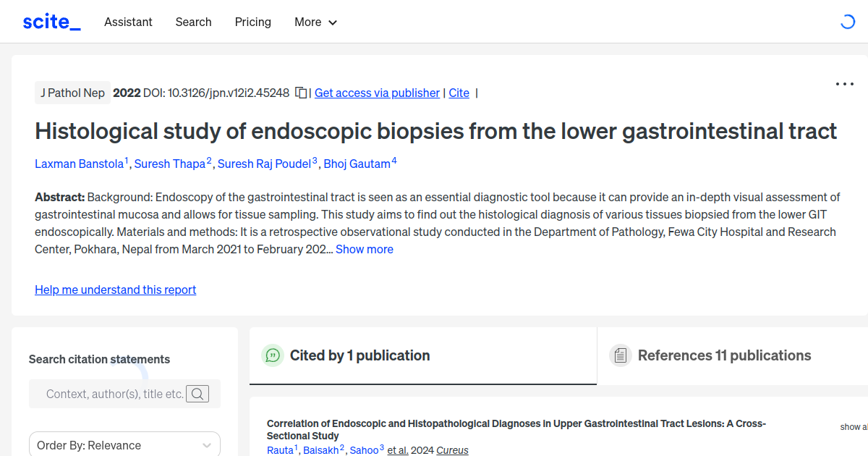
Task: Click the magnifier icon in citation search
Action: tap(197, 394)
